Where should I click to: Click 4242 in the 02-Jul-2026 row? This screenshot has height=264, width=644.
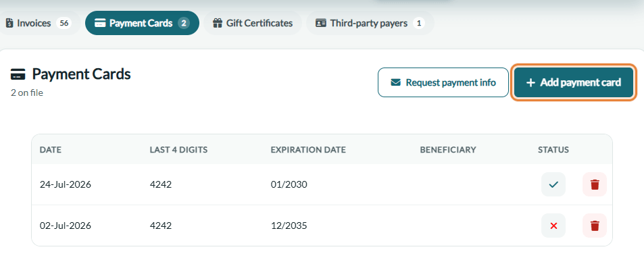coord(161,226)
